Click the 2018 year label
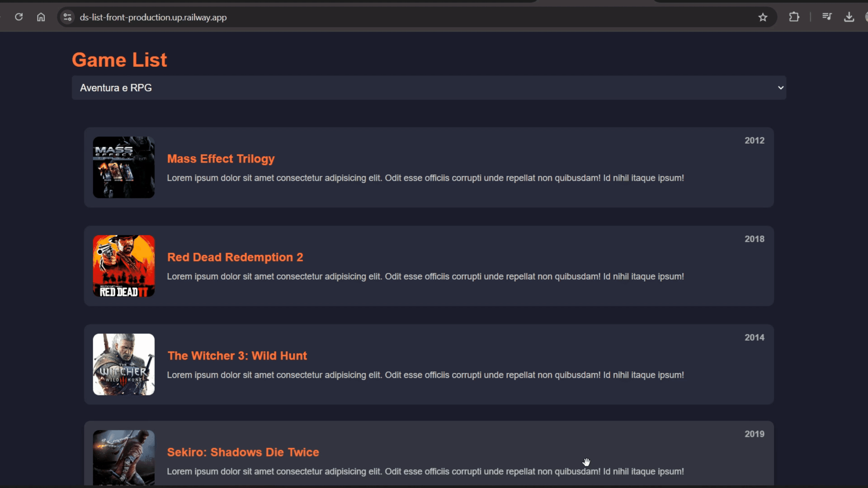 pyautogui.click(x=755, y=239)
